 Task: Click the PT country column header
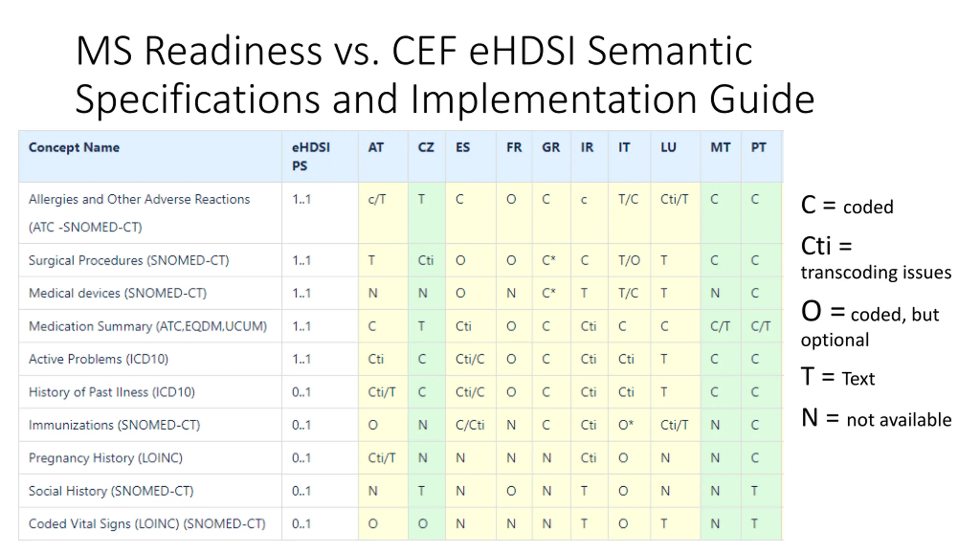[758, 148]
